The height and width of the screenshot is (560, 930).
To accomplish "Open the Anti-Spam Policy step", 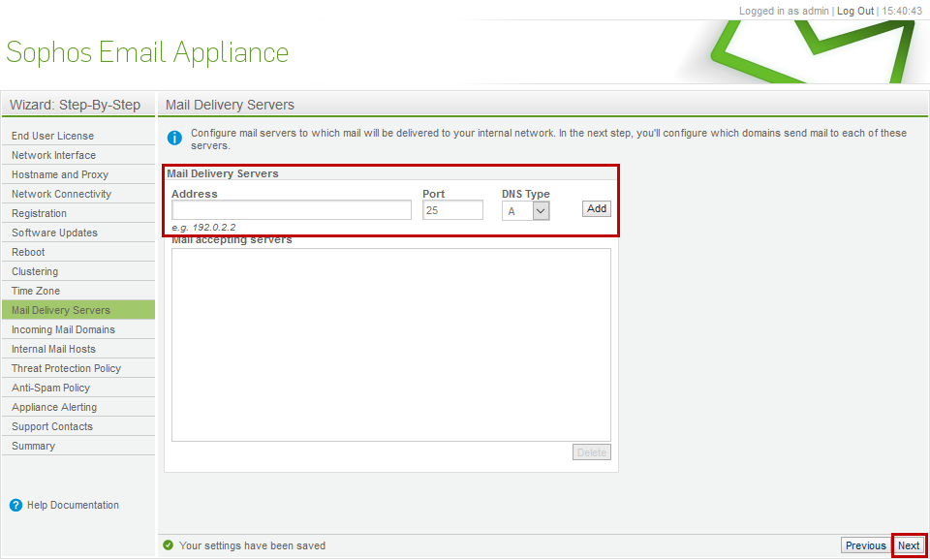I will 78,388.
